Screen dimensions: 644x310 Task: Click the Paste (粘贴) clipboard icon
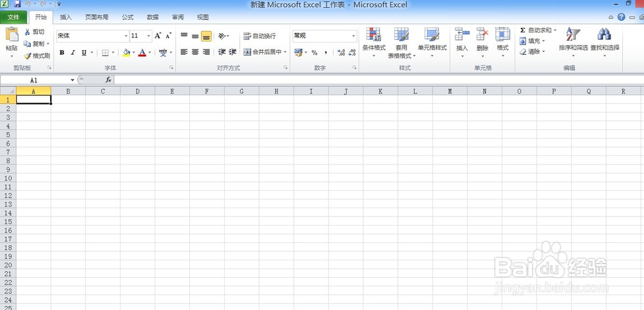[12, 35]
